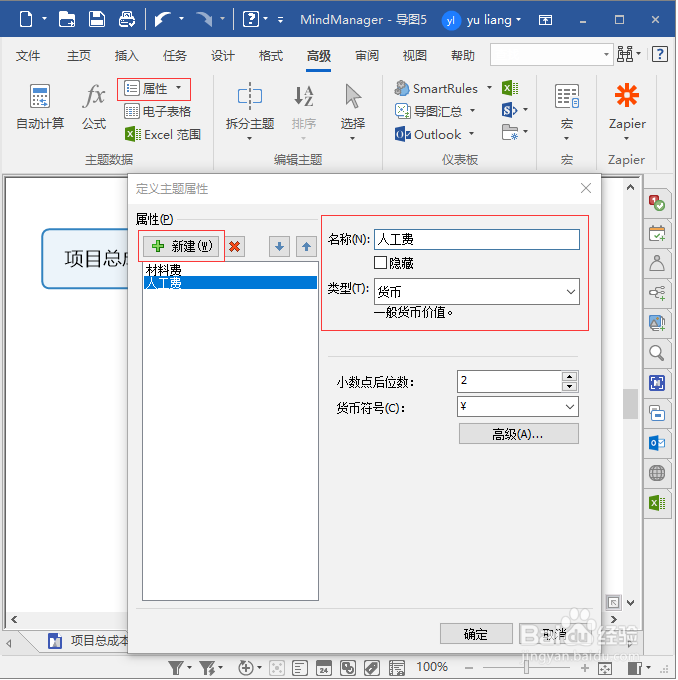Switch to the Insert (插入) tab

126,56
